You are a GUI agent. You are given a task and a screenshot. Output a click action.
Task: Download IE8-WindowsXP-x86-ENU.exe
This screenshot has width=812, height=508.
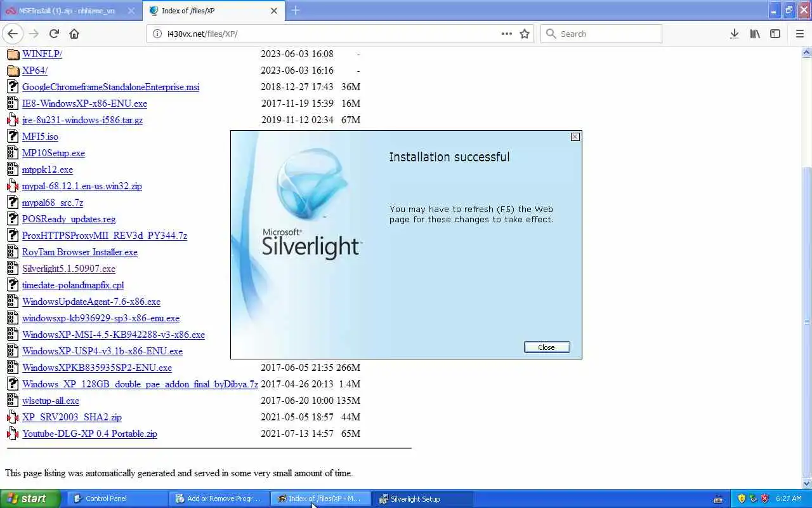point(84,104)
